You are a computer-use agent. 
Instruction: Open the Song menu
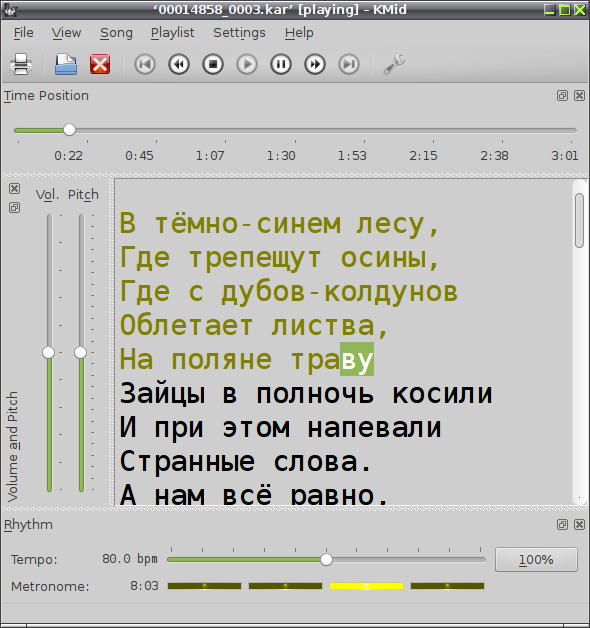click(116, 32)
